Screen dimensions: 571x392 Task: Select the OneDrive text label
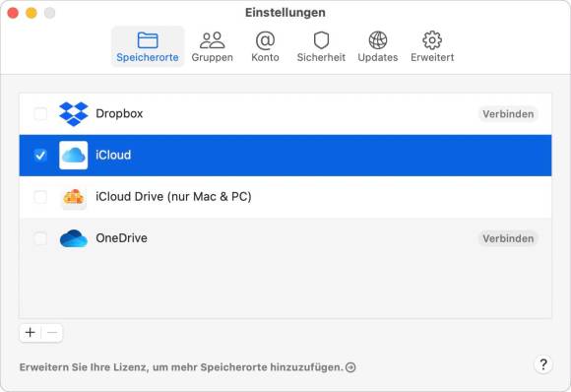122,238
